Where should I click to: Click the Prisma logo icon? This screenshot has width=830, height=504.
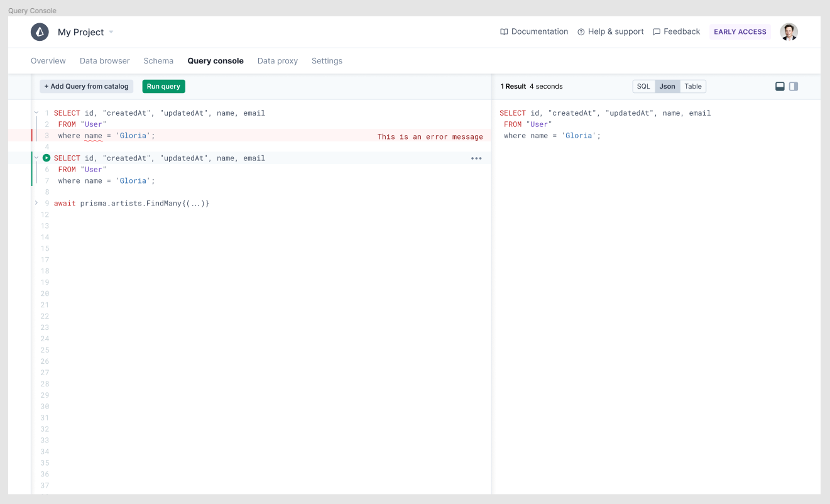click(x=40, y=31)
